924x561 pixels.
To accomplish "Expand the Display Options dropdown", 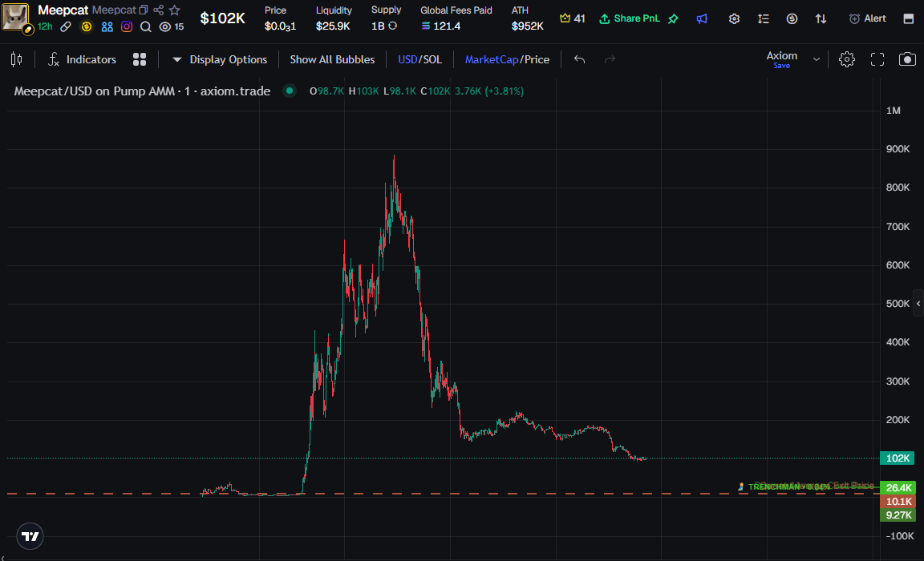I will pyautogui.click(x=219, y=59).
